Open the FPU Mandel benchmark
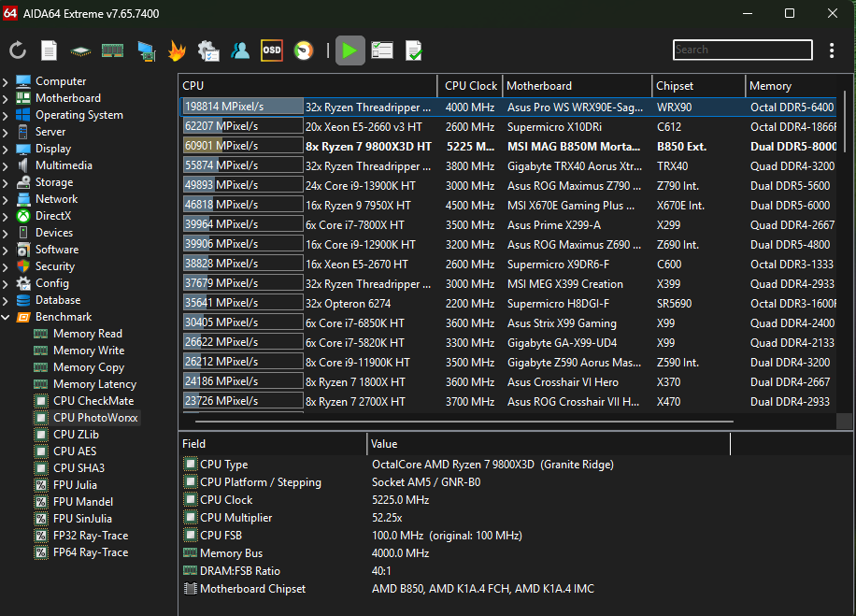856x616 pixels. coord(83,502)
